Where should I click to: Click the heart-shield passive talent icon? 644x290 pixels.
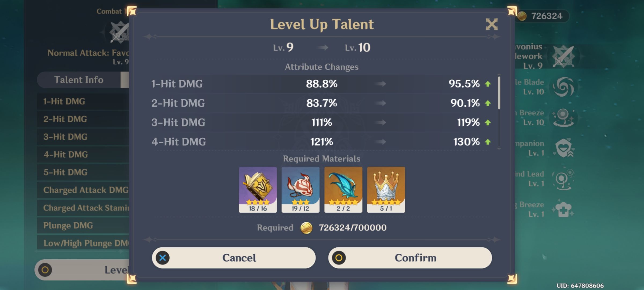pyautogui.click(x=563, y=148)
